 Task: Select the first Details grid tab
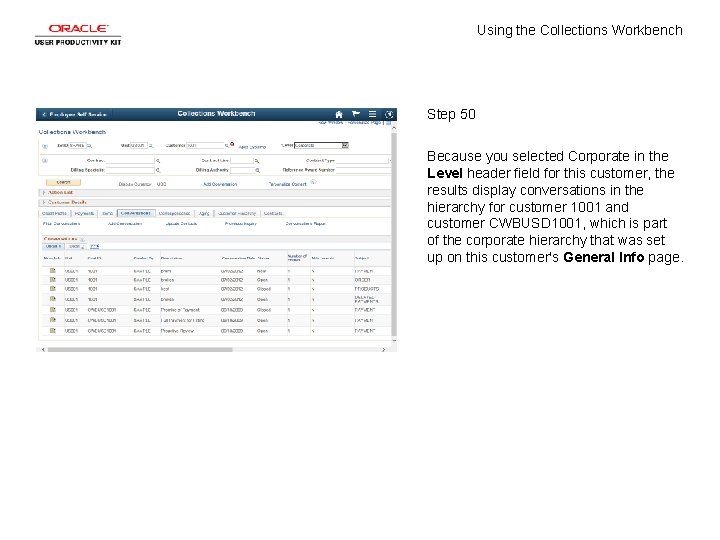[53, 247]
